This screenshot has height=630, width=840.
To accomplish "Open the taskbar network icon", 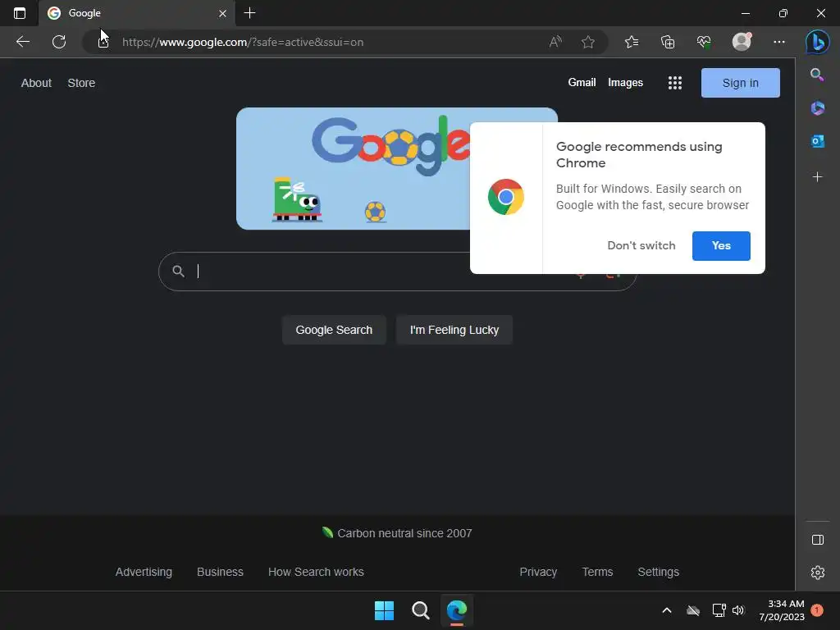I will coord(719,610).
